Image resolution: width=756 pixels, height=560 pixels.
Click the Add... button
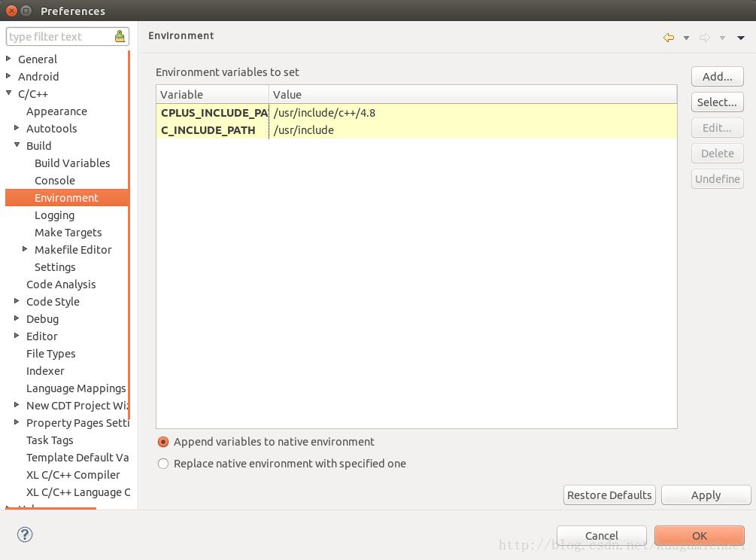(x=717, y=77)
